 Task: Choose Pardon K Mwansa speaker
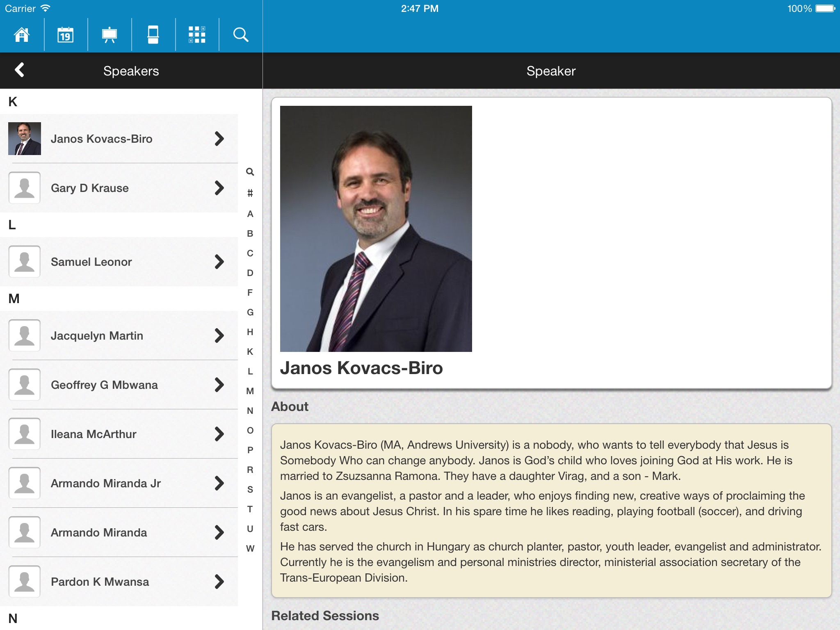100,582
